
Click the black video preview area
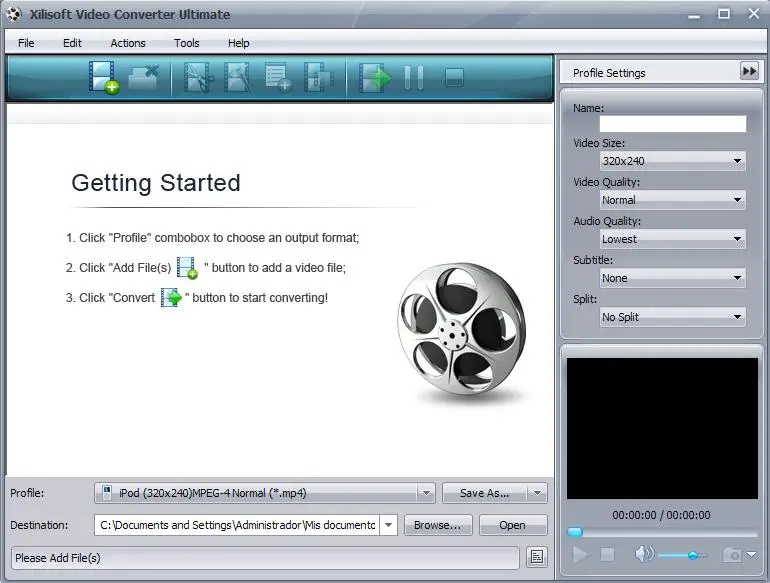662,428
